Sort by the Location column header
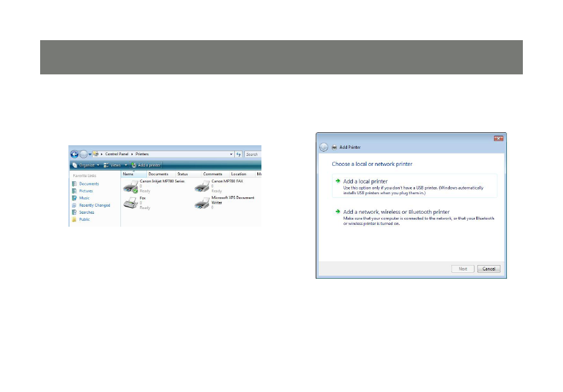 point(241,174)
